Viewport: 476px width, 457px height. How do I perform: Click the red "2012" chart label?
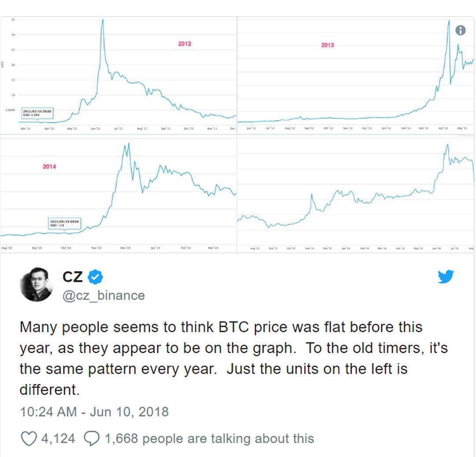click(x=185, y=44)
